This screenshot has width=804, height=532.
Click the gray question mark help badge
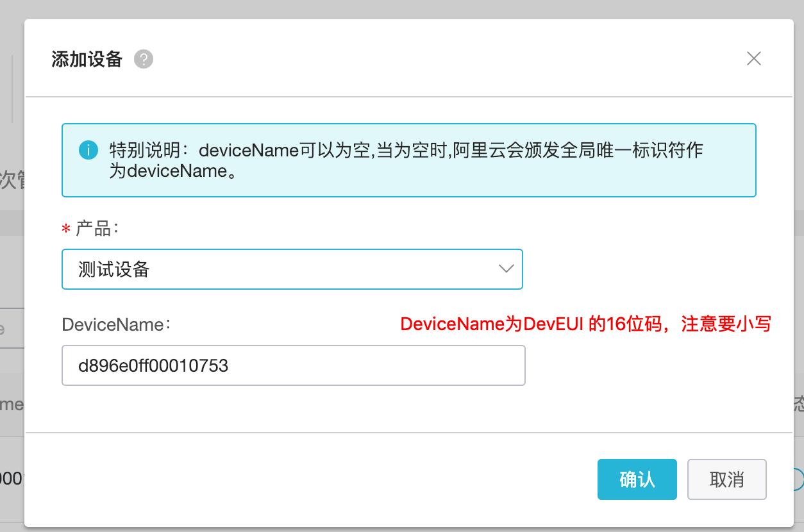(x=144, y=59)
